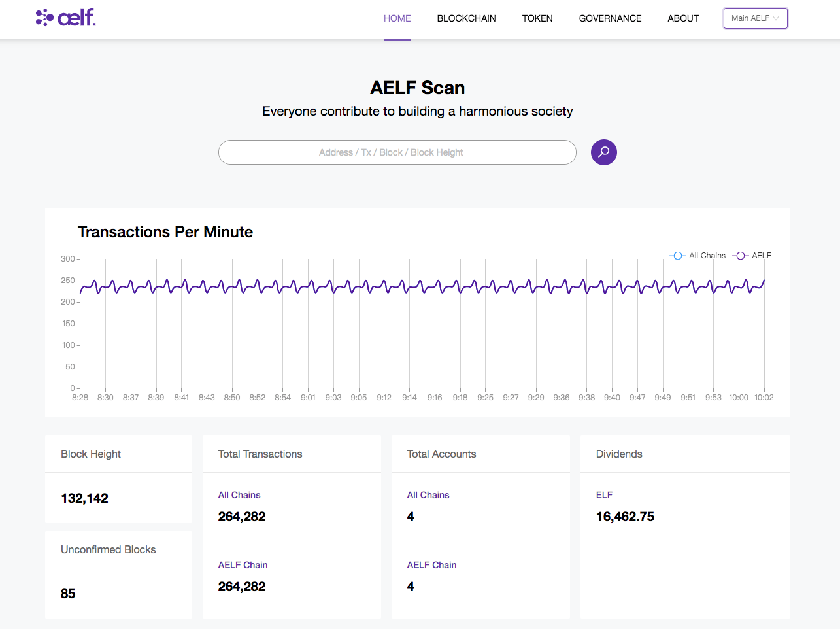Go to the ABOUT page

pos(683,18)
